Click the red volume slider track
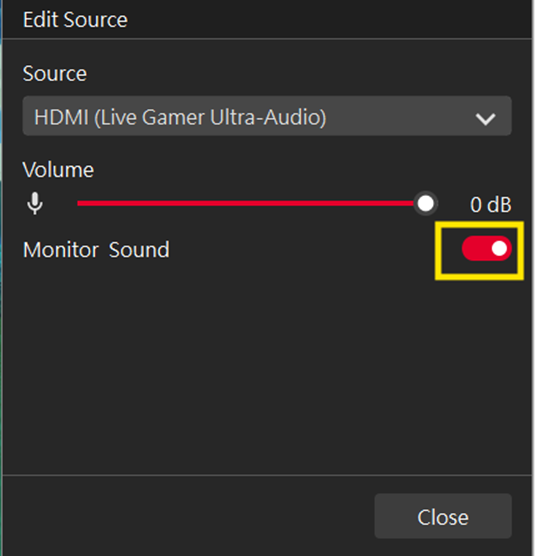 [245, 203]
